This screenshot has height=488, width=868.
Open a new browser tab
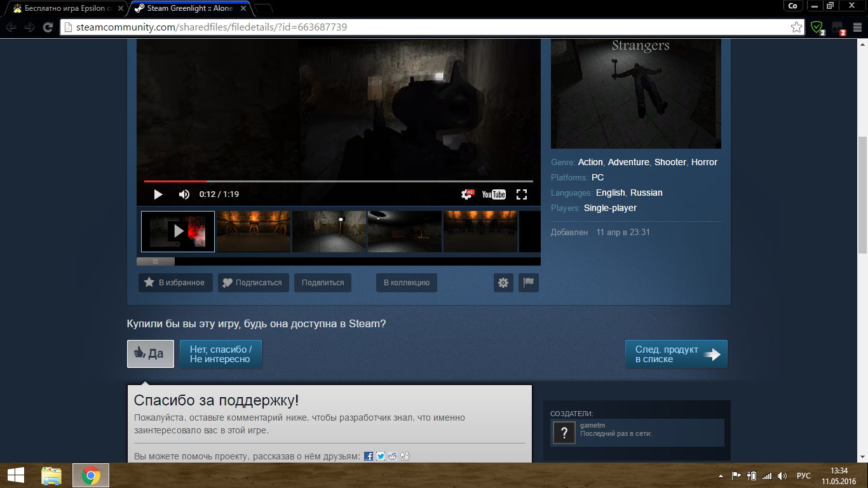tap(263, 9)
